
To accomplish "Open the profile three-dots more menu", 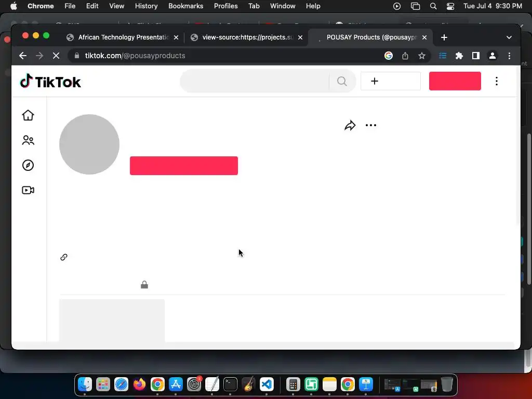I will click(x=371, y=125).
